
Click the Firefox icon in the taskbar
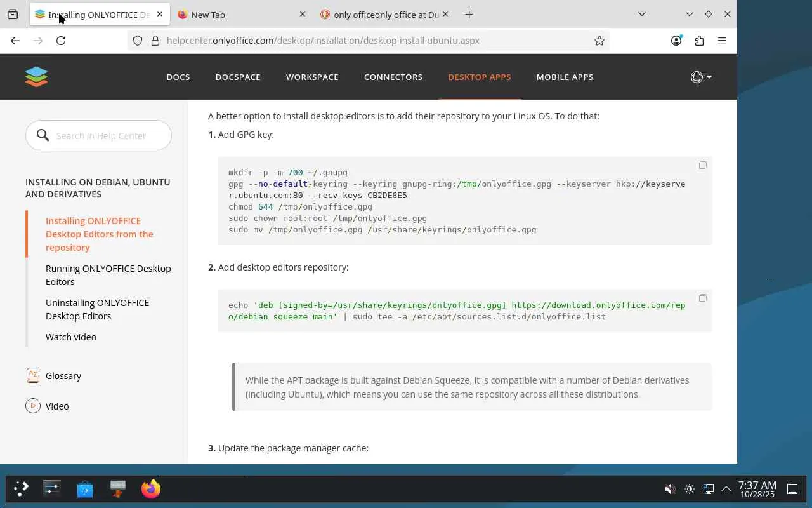click(x=151, y=488)
